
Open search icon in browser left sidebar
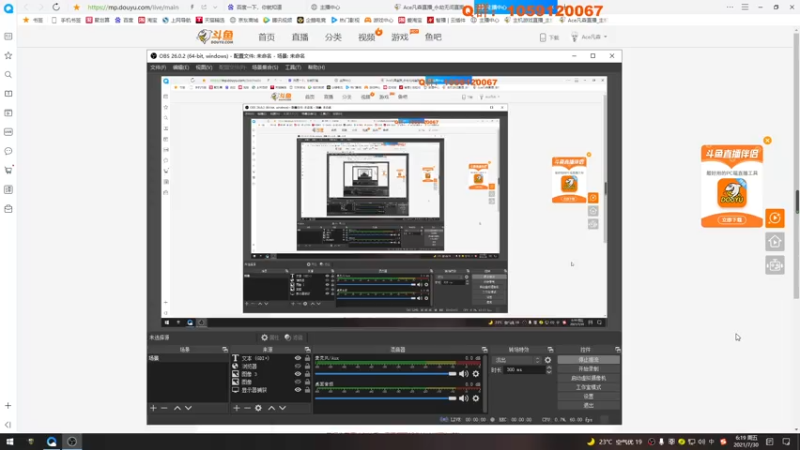[8, 74]
